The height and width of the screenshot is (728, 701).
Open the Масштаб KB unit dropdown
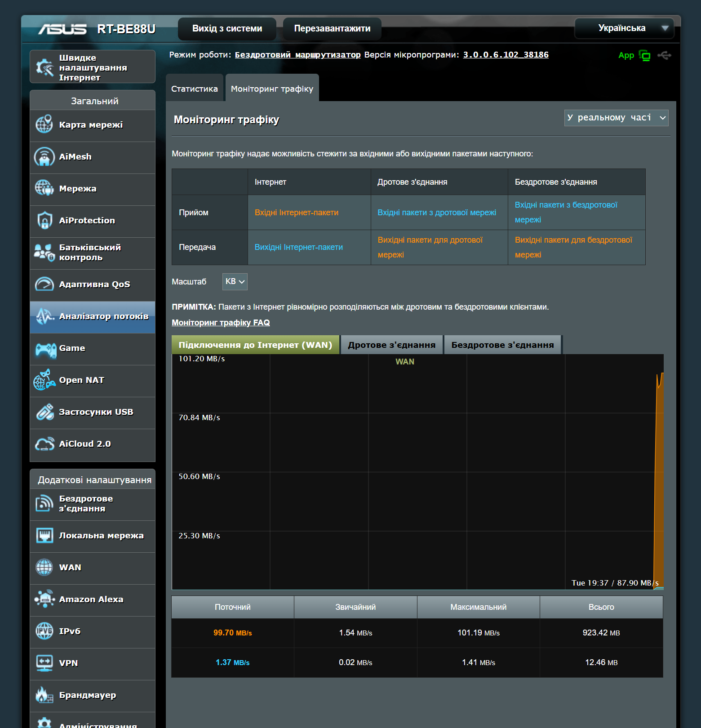coord(235,282)
